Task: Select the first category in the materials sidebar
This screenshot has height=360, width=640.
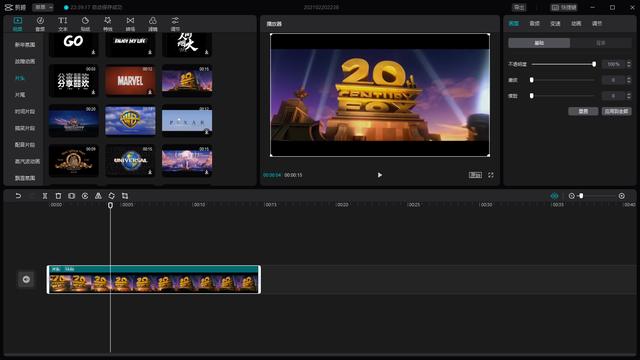Action: 25,44
